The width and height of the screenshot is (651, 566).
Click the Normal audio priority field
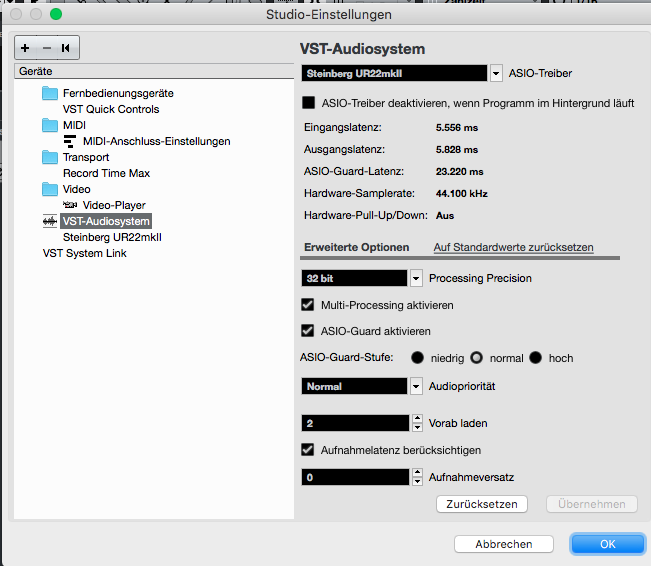[354, 386]
